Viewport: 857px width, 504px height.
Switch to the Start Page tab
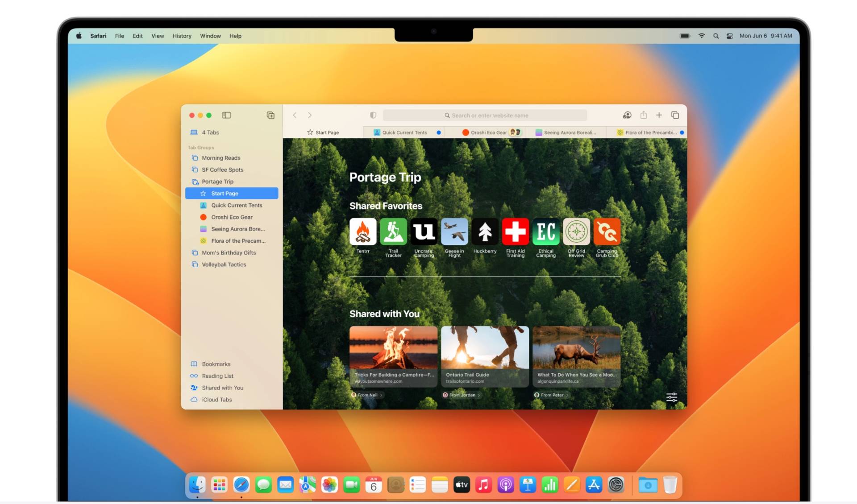pos(323,132)
